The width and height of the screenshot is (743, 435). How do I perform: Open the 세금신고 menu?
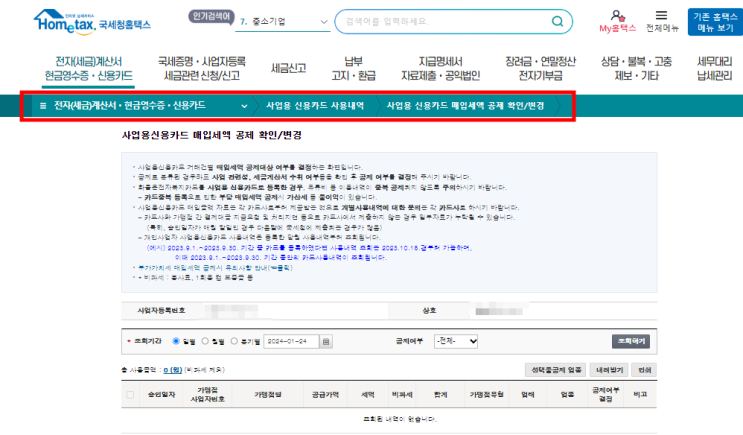(x=289, y=69)
